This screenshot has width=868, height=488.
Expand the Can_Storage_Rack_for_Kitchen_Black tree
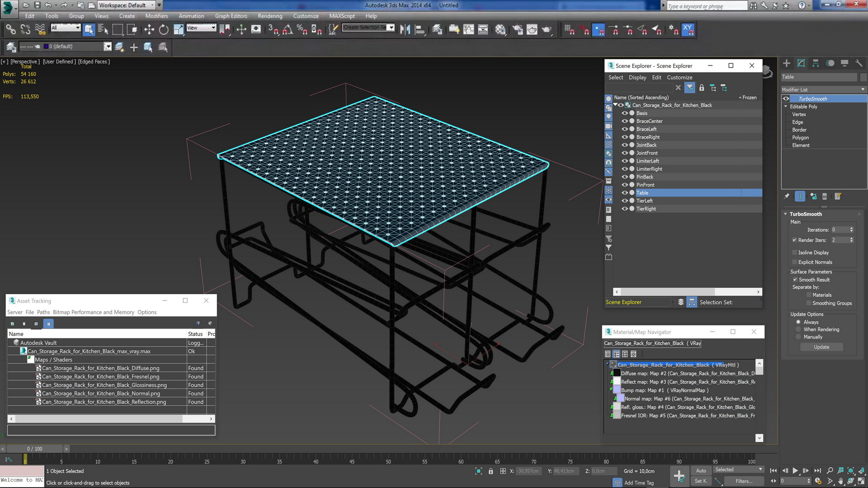(x=617, y=105)
